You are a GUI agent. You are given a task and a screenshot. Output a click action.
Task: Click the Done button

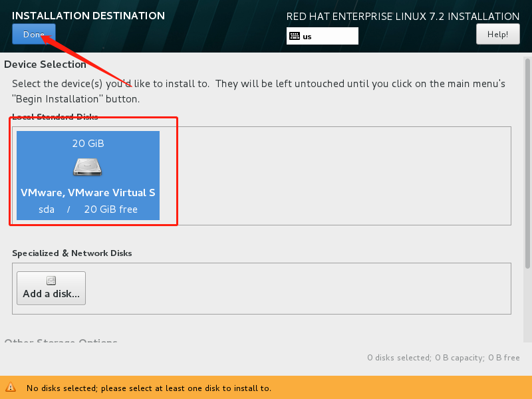coord(34,34)
